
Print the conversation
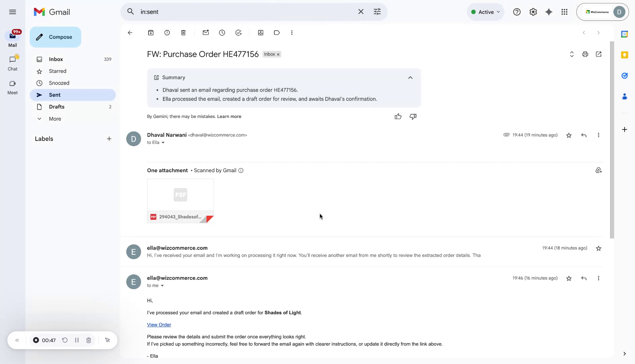tap(585, 54)
